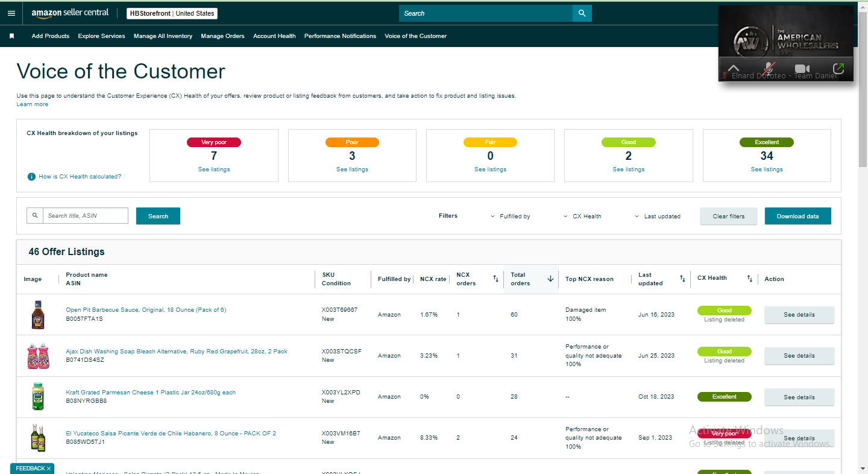See details for El Yucateco Salsa Picante
The image size is (868, 474).
[x=799, y=438]
